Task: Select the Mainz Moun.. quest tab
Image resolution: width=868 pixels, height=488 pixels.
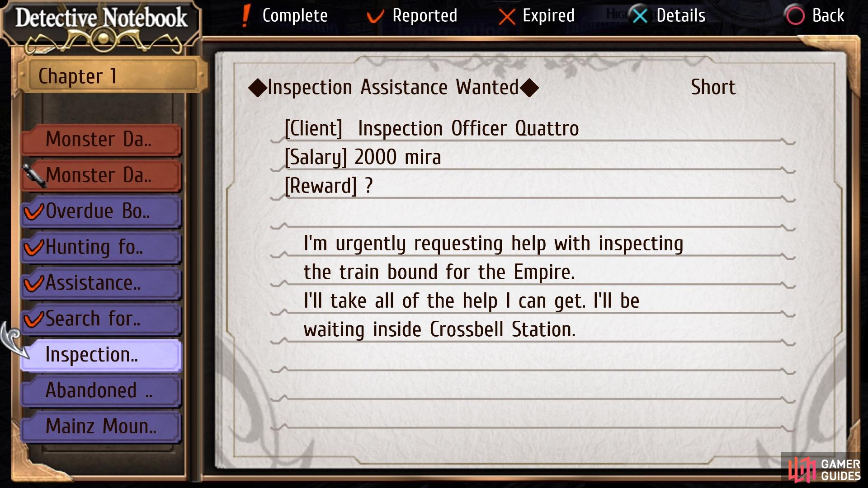Action: 101,426
